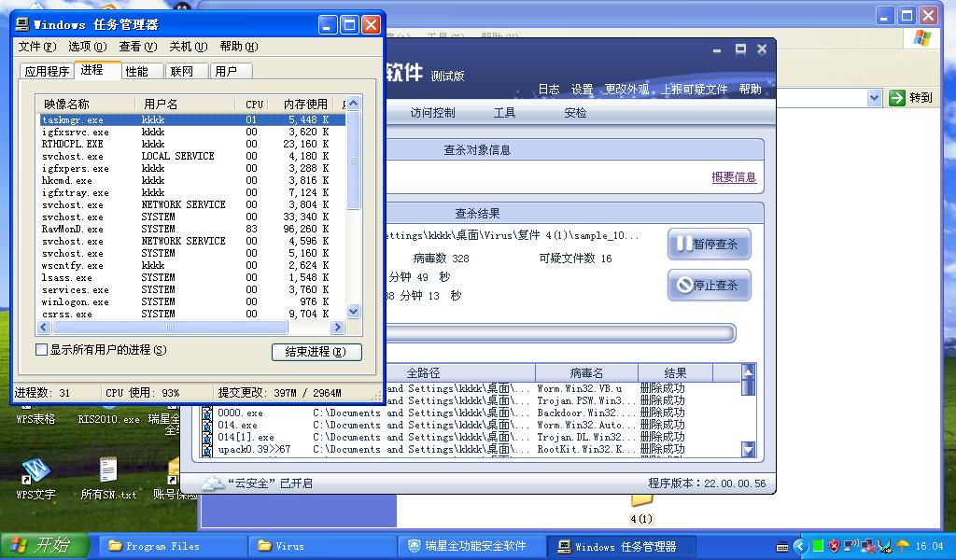Sort processes by 映像名称 column
Viewport: 956px width, 560px height.
pos(86,105)
